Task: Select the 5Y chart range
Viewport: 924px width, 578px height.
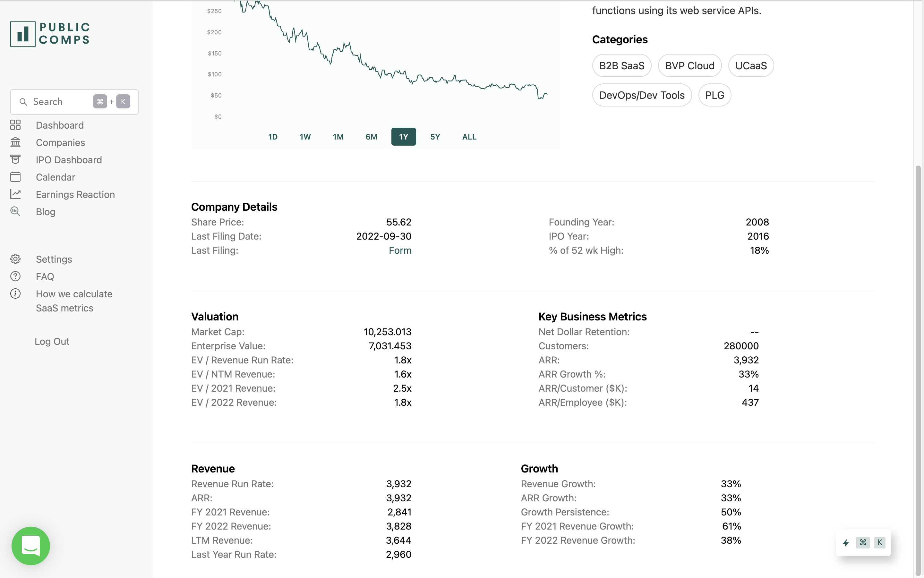Action: (x=435, y=137)
